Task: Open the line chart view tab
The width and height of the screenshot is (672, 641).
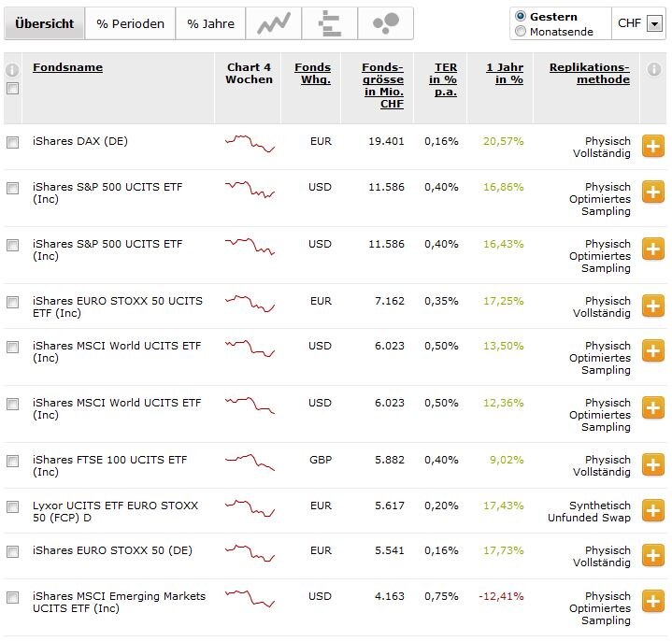Action: pos(273,23)
